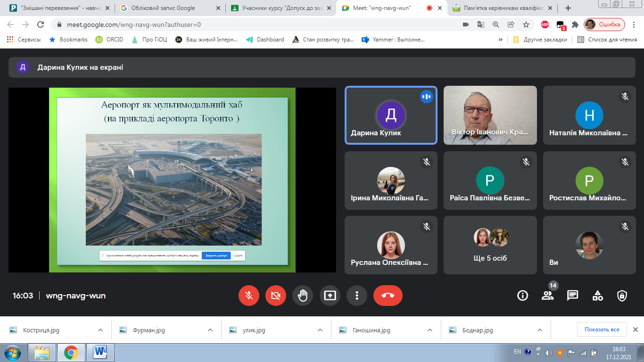644x362 pixels.
Task: Toggle the camera on/off button
Action: tap(276, 296)
